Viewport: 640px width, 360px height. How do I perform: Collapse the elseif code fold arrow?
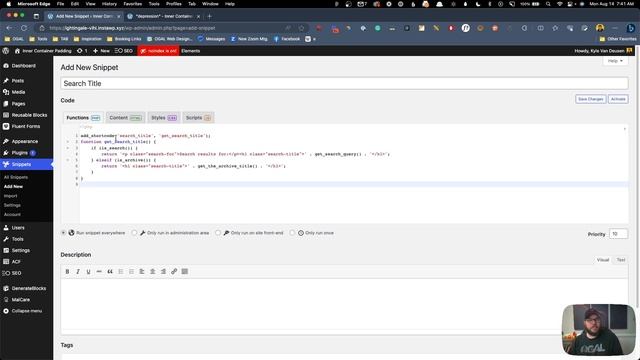[x=68, y=160]
